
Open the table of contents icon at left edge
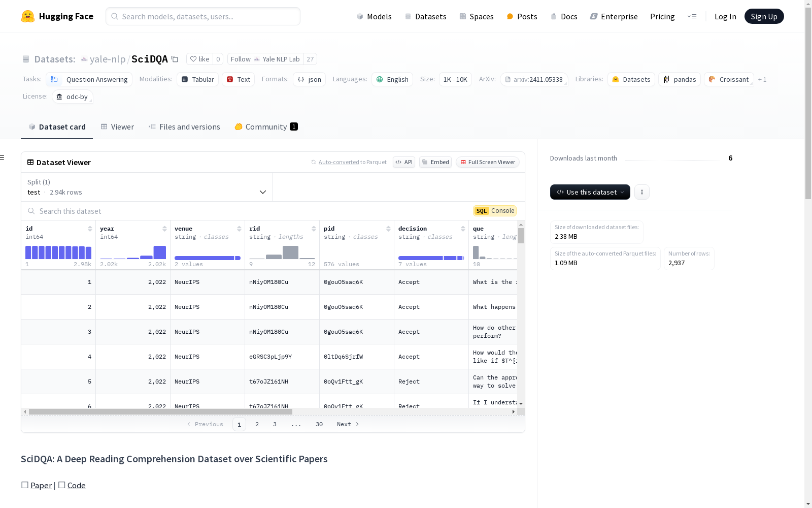(x=3, y=157)
